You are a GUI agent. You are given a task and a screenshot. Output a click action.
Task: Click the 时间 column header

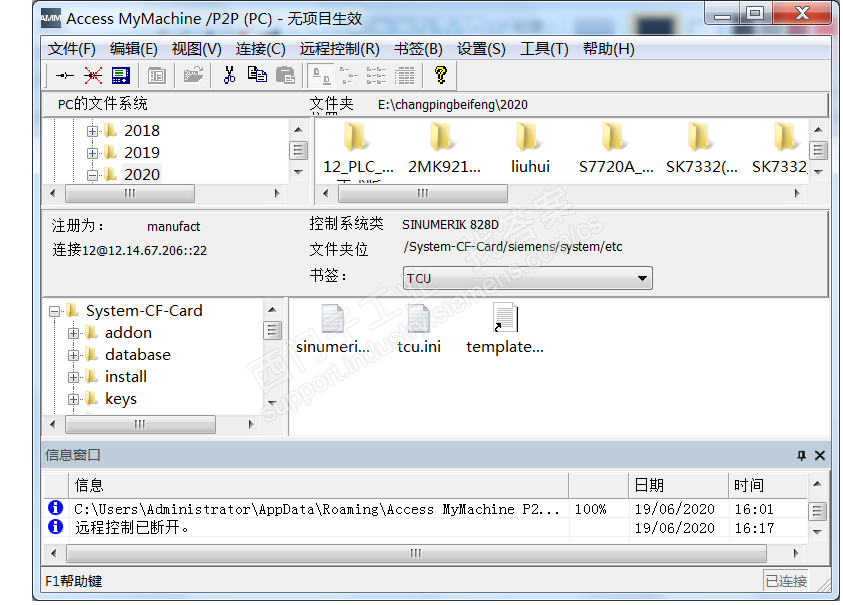[x=768, y=486]
